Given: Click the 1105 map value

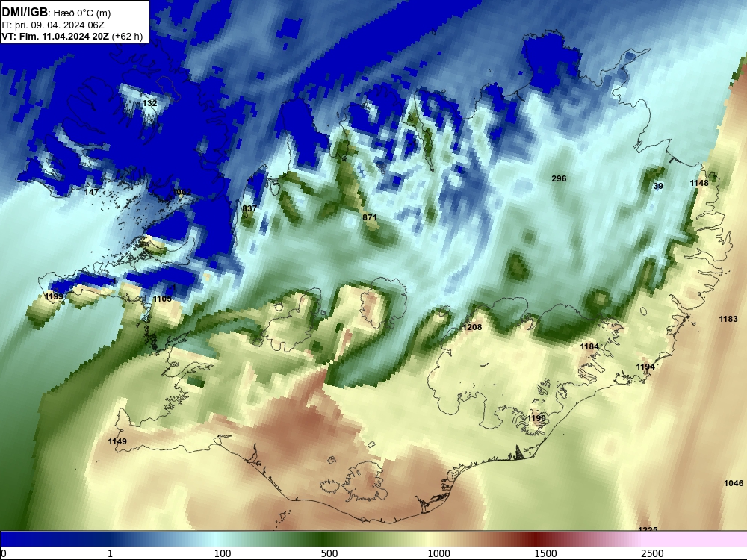Looking at the screenshot, I should coord(162,299).
